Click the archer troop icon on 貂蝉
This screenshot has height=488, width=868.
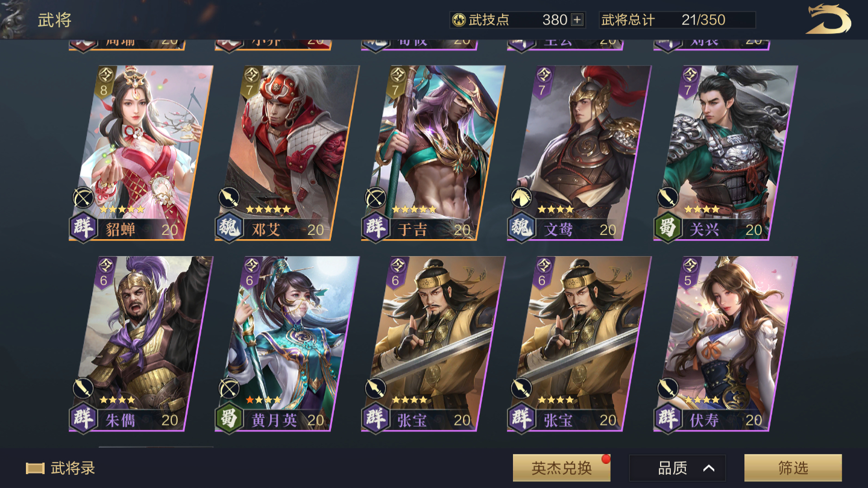83,197
